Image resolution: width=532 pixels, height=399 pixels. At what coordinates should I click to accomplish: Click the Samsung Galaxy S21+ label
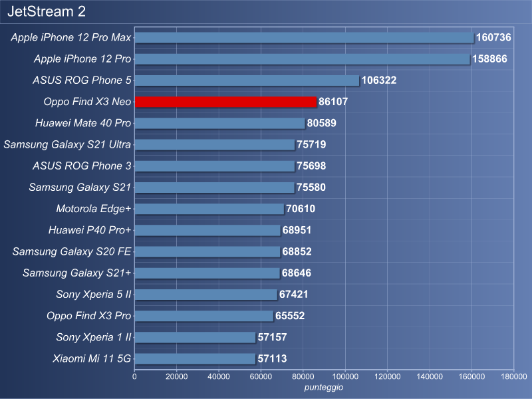click(x=76, y=273)
